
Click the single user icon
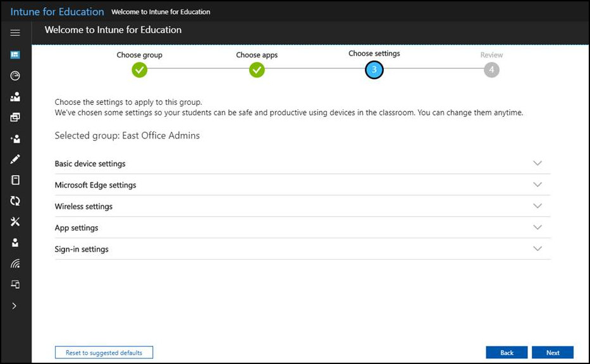point(15,243)
